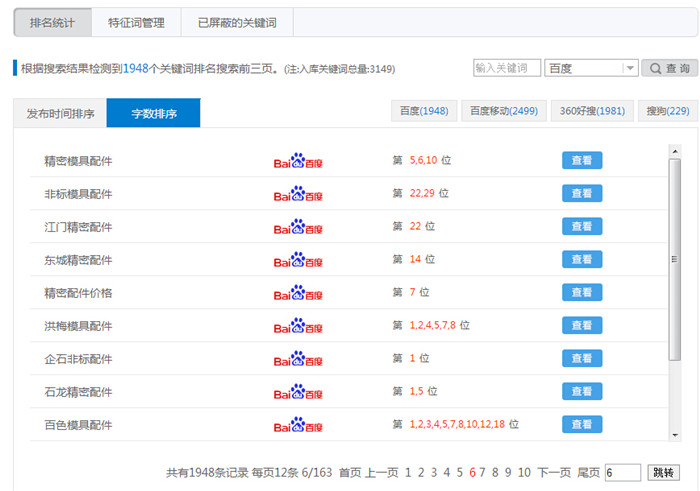Filter results by 360好搜(1981)
Viewport: 700px width, 491px height.
592,111
